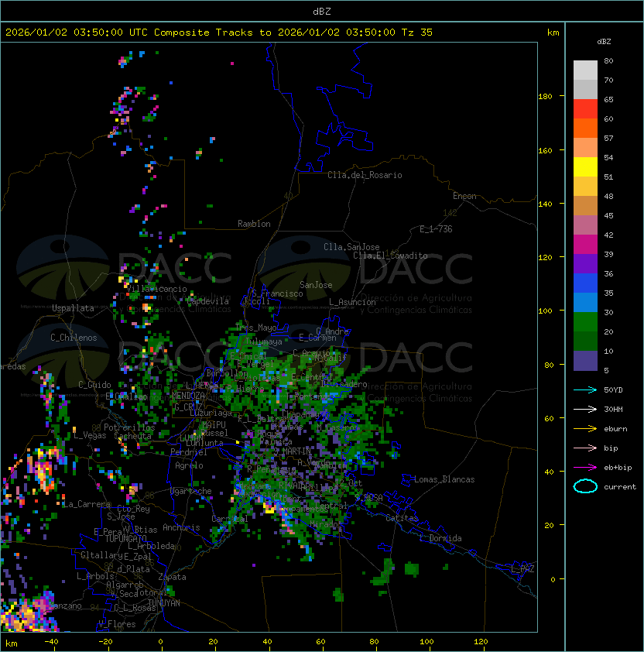Click the E_1-736 map label
Screen dimensions: 644x652
[436, 229]
